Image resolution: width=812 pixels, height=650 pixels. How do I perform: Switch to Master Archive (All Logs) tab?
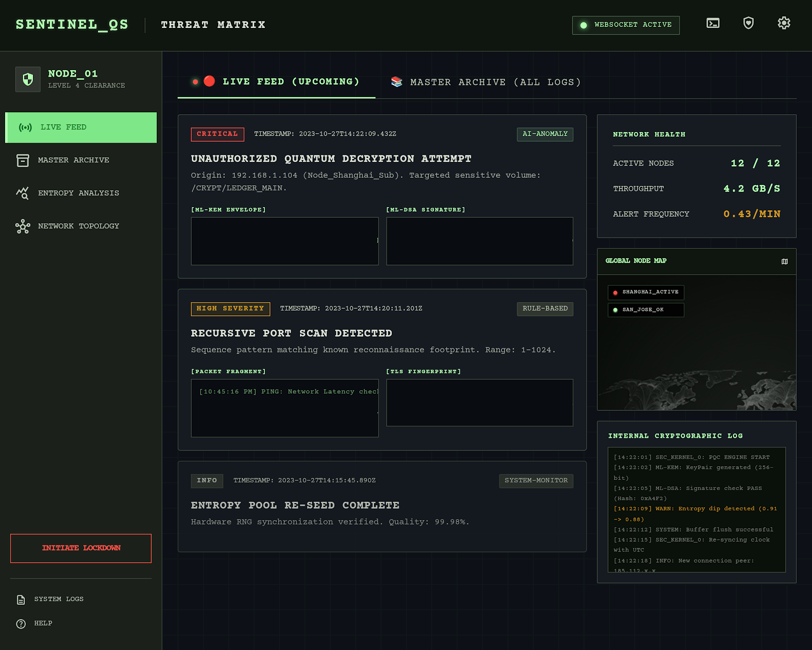click(x=486, y=82)
